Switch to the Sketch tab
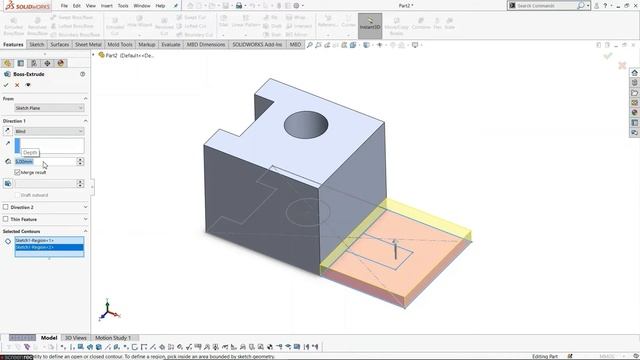The image size is (640, 360). 36,44
